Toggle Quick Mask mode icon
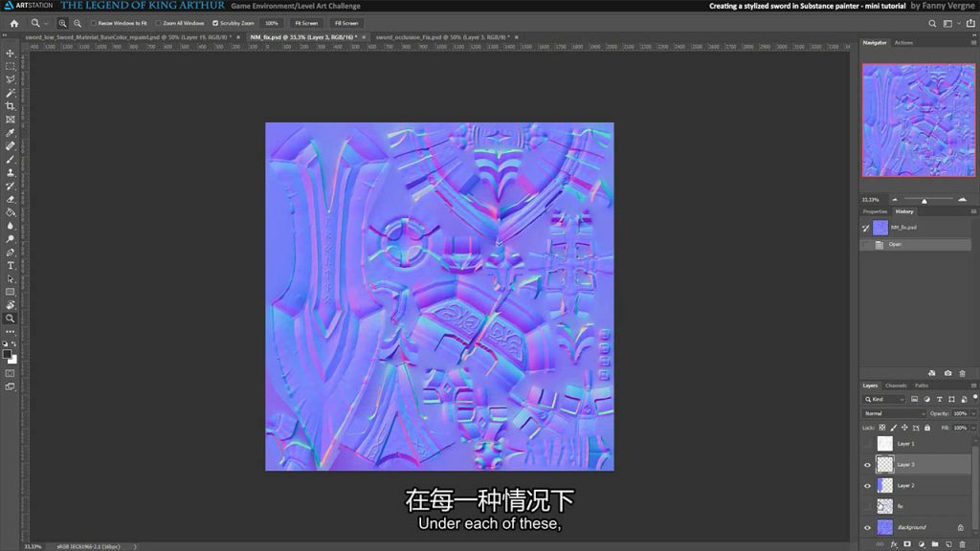The image size is (980, 551). [x=10, y=374]
